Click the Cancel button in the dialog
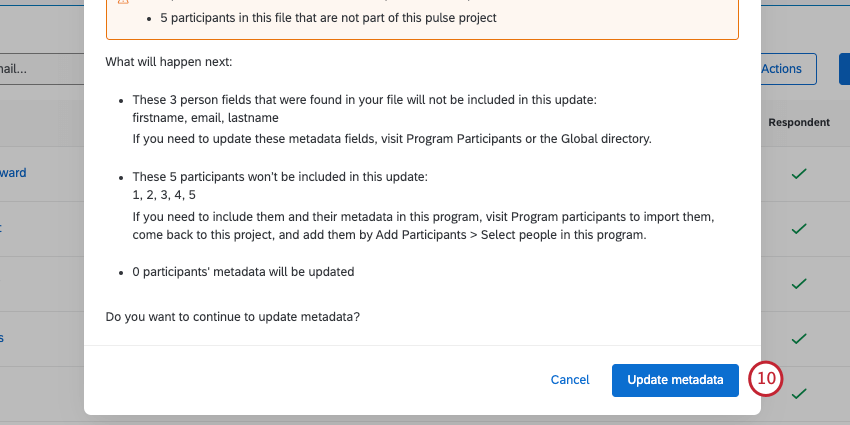This screenshot has height=425, width=850. point(570,380)
